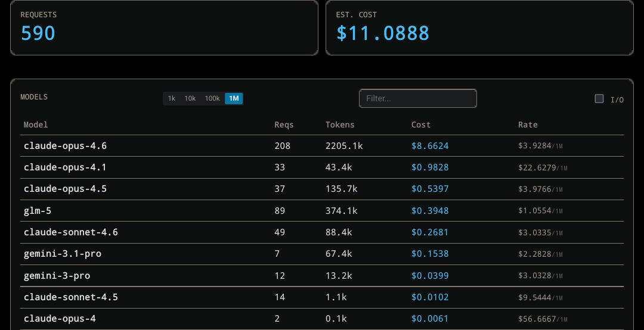Focus the Filter input field

click(417, 98)
